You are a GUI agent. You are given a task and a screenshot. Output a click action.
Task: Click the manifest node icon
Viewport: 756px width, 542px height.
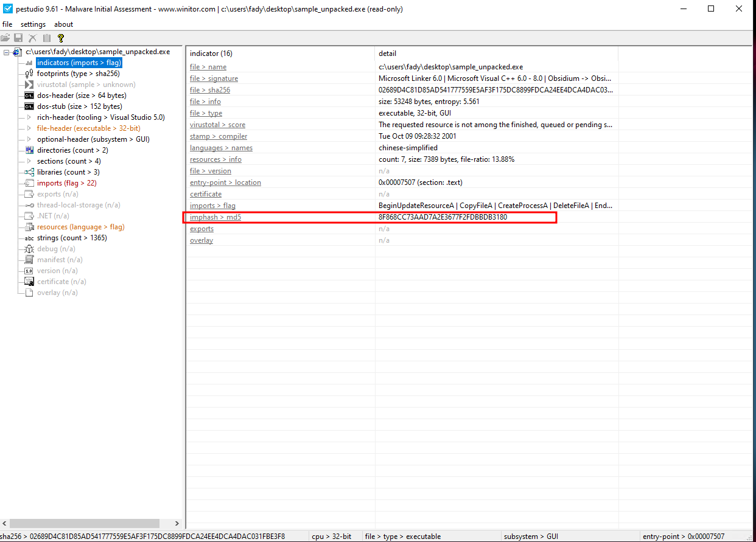[x=29, y=260]
